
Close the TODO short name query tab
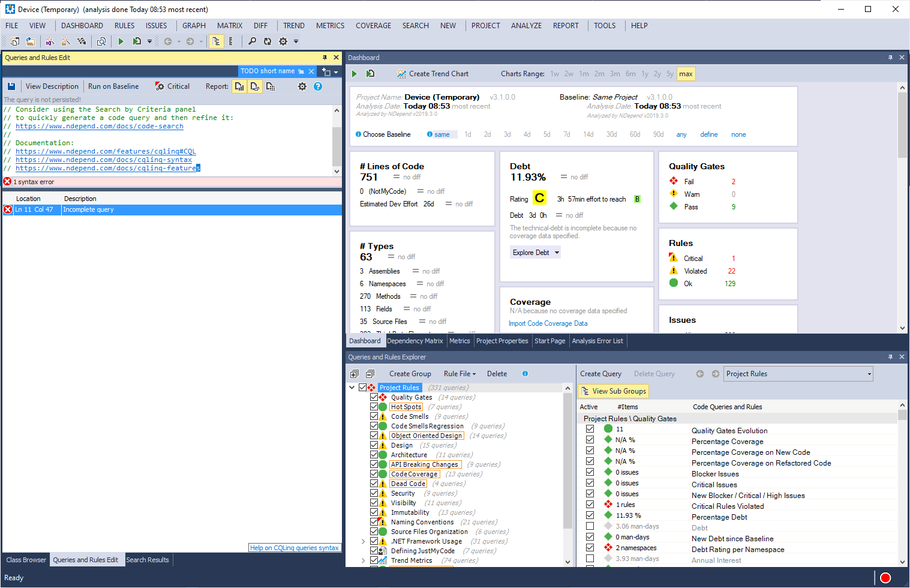(311, 71)
